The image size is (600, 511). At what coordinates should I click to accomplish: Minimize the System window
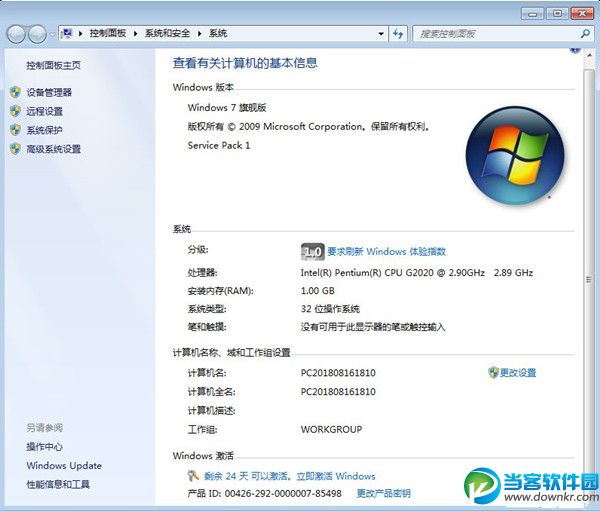pos(532,14)
